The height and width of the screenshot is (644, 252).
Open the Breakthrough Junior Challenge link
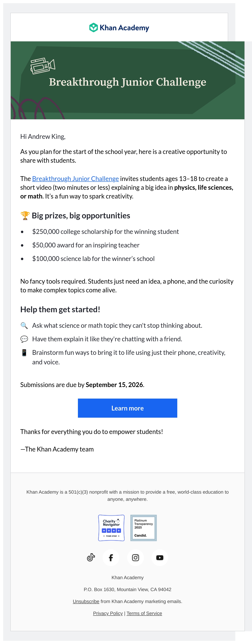point(76,179)
